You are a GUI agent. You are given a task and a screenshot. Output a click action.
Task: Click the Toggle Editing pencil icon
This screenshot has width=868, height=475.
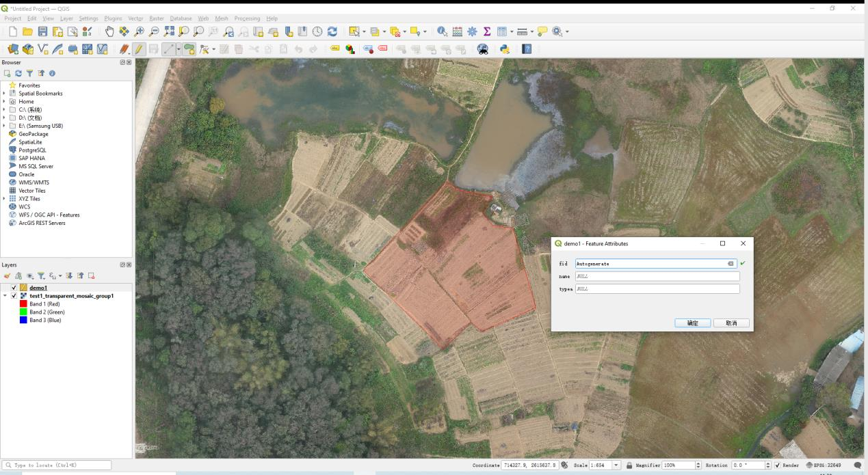[x=138, y=49]
